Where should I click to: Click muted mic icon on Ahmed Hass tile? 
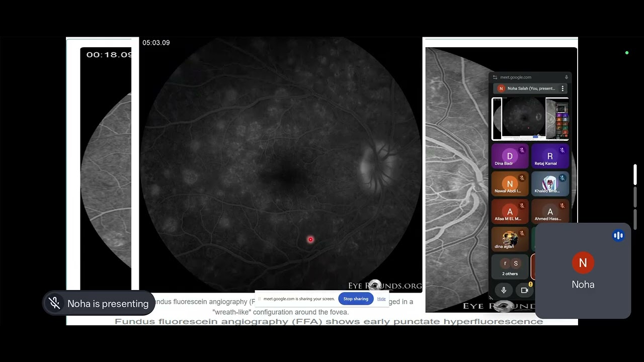pos(562,206)
